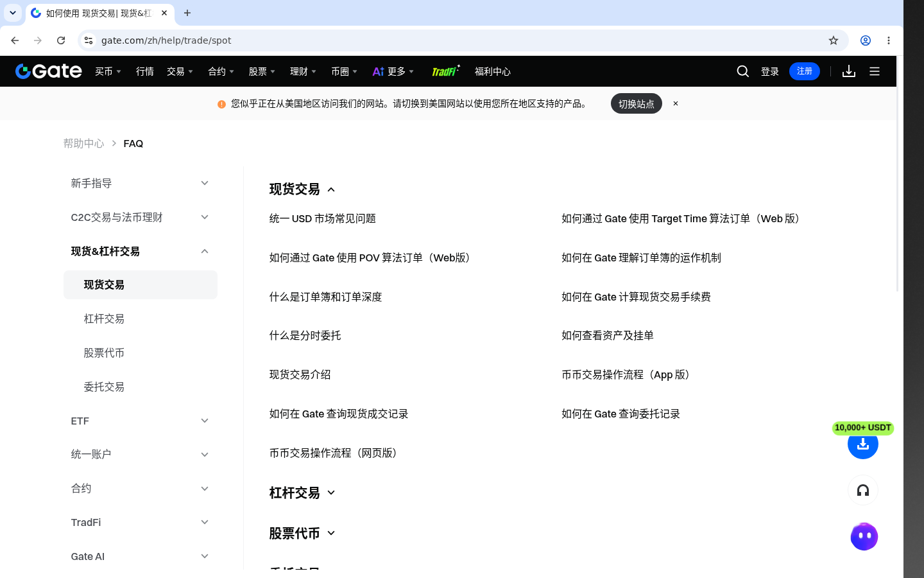This screenshot has width=924, height=578.
Task: Open article 统一 USD 市场常见问题
Action: [x=323, y=218]
